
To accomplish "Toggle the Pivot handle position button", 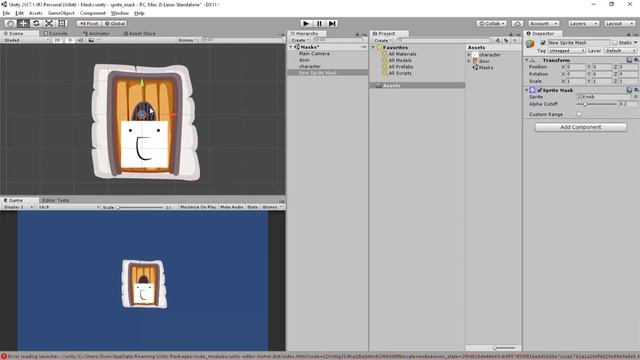I will [x=89, y=24].
